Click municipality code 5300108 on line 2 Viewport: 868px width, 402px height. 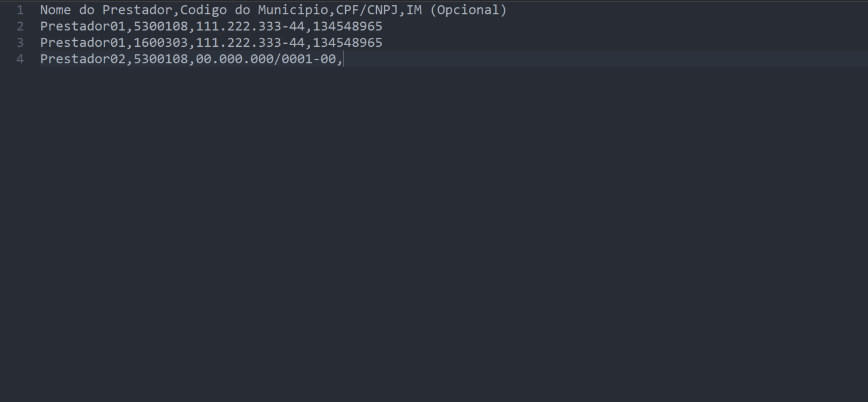click(161, 26)
